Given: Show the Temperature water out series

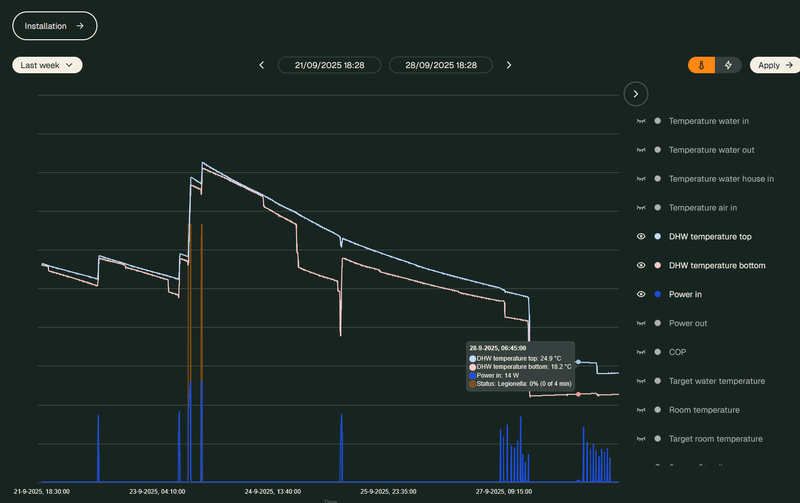Looking at the screenshot, I should click(x=641, y=150).
